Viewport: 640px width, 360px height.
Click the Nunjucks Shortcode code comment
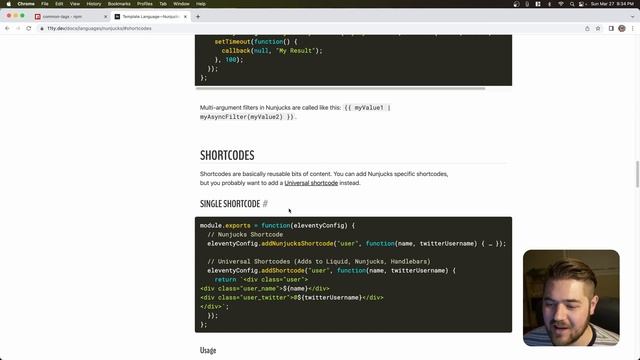click(x=245, y=235)
